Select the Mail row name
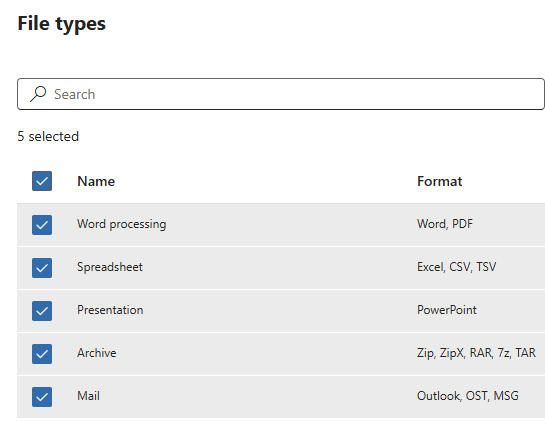 click(88, 396)
